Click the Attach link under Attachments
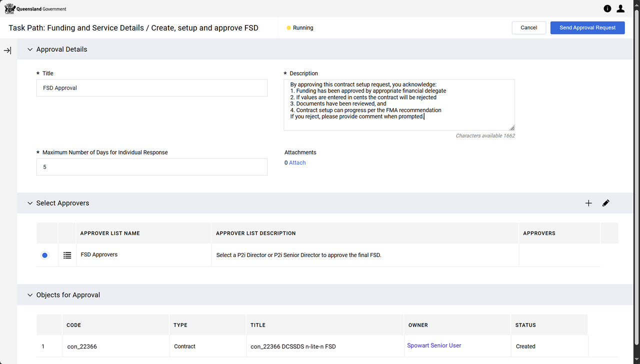Viewport: 640px width, 364px height. [x=297, y=162]
